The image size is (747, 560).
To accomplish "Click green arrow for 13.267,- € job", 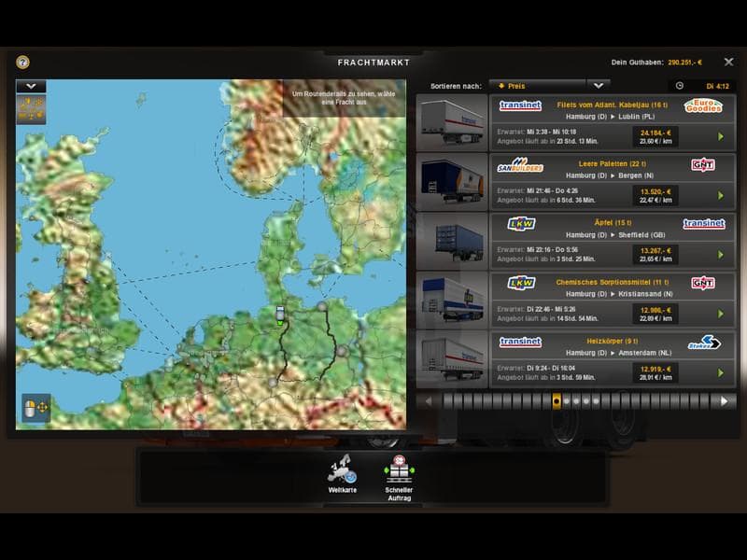I will [721, 255].
